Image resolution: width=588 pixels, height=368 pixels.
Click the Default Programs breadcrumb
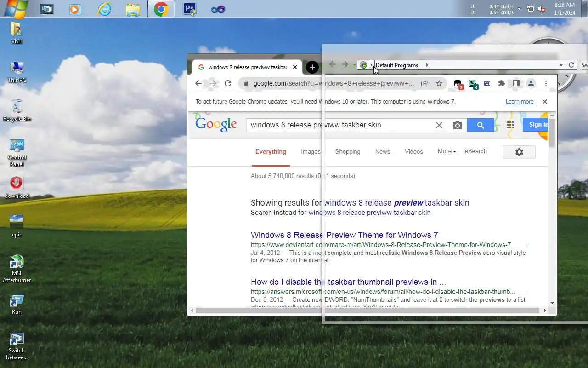(397, 65)
